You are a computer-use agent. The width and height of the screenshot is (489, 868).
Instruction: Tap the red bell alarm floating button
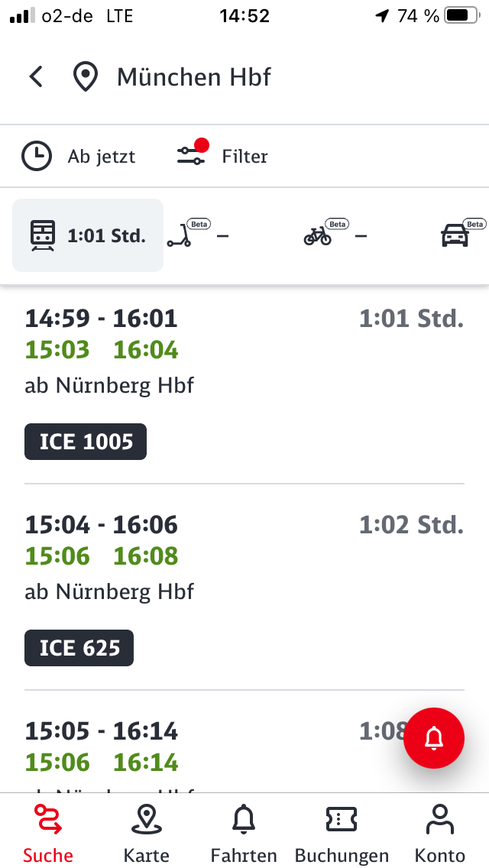pos(434,738)
